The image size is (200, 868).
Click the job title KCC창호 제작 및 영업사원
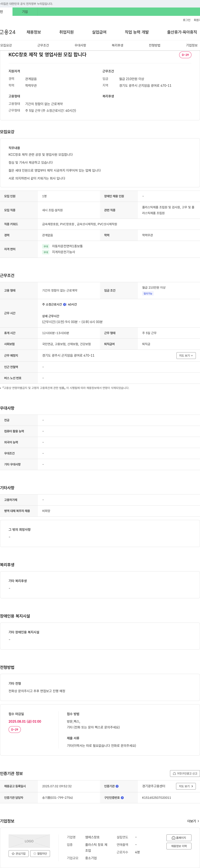point(47,55)
